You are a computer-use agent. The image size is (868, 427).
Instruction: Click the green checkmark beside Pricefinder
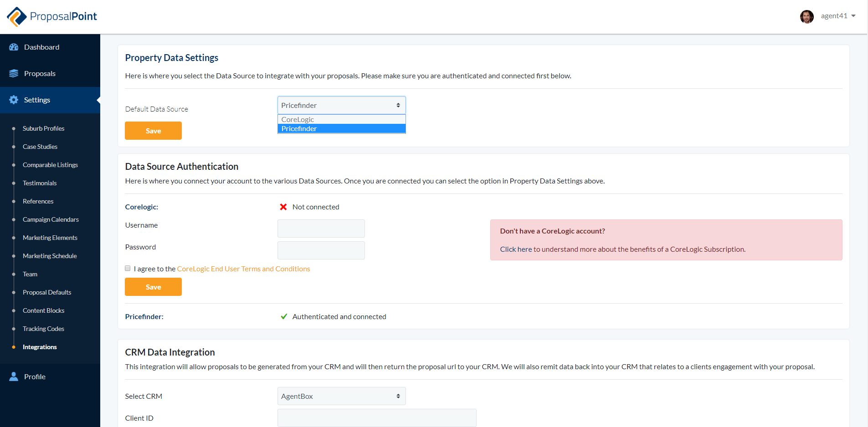[x=283, y=316]
